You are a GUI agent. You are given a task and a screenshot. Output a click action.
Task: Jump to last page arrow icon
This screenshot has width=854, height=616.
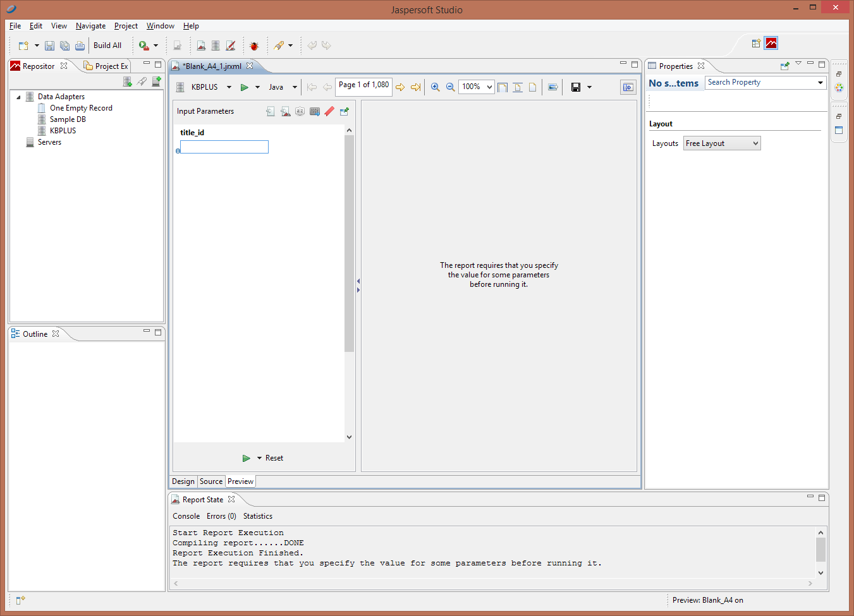pyautogui.click(x=415, y=87)
